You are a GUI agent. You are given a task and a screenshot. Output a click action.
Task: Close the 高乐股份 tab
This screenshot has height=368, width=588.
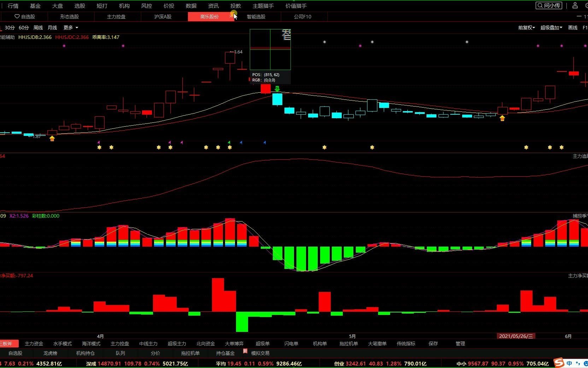tap(231, 16)
